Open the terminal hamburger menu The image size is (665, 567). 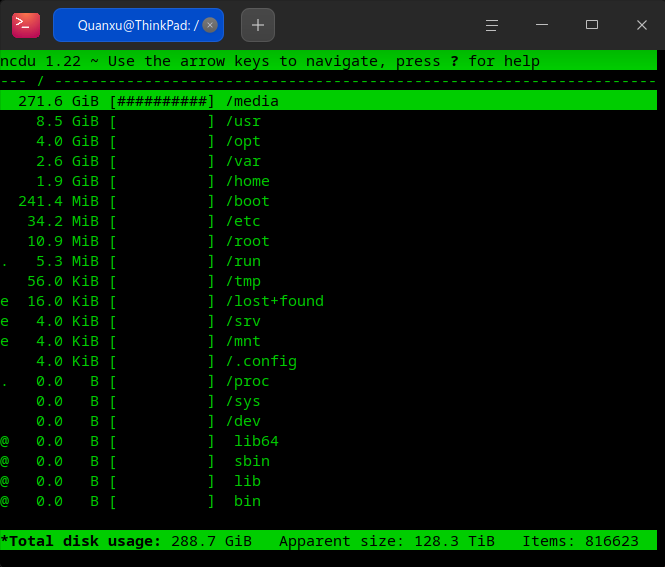tap(492, 25)
